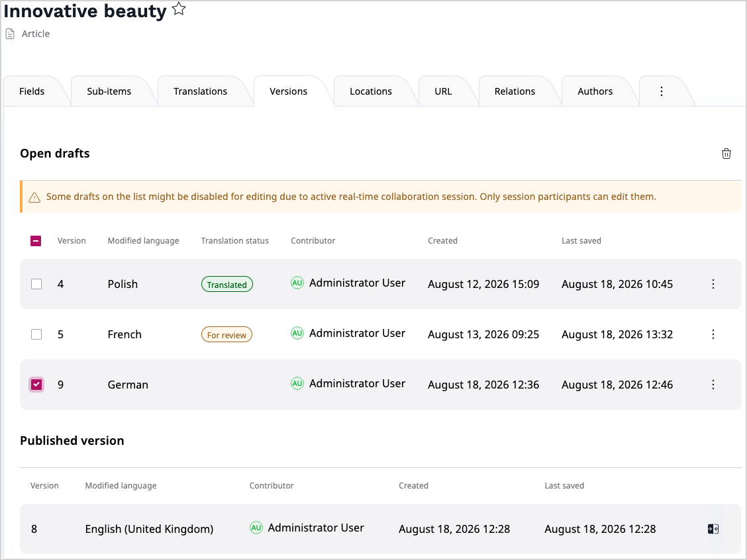Screen dimensions: 747x560
Task: Switch to the Sub-items tab
Action: [x=109, y=91]
